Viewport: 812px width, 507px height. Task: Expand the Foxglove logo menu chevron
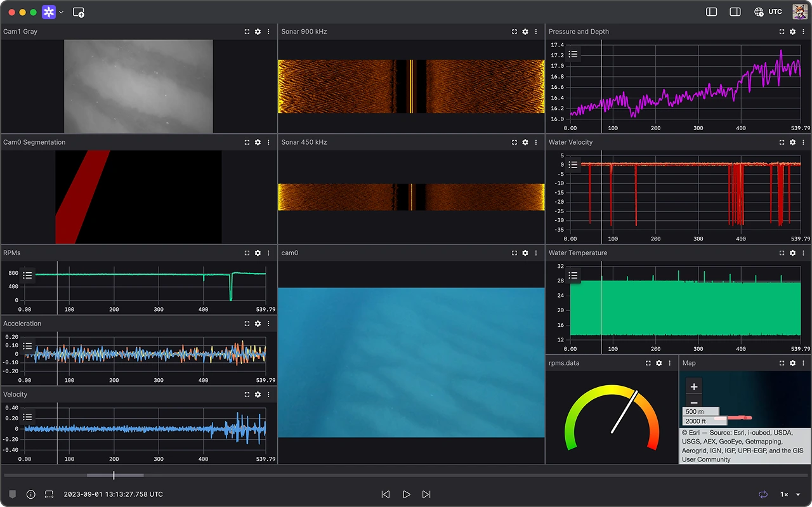coord(61,11)
